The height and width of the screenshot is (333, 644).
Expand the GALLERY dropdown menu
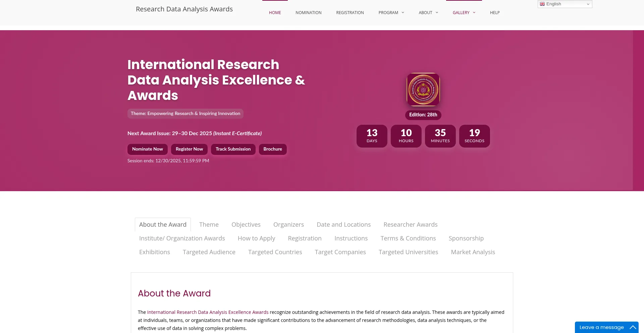pyautogui.click(x=464, y=12)
